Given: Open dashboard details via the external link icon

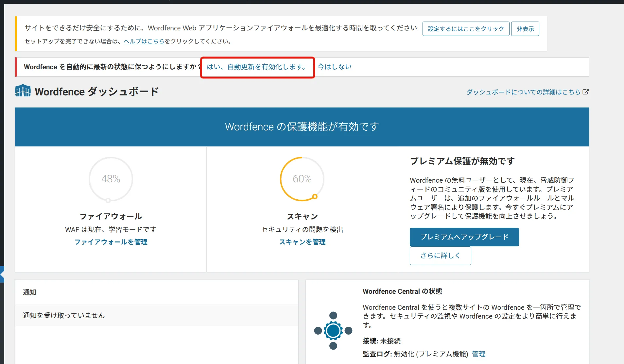Looking at the screenshot, I should [x=586, y=91].
